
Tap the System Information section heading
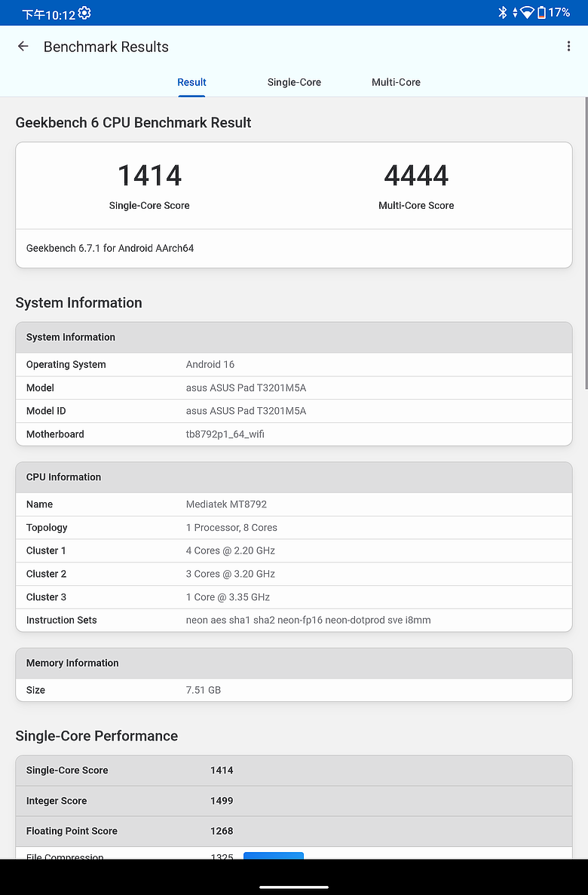(79, 302)
